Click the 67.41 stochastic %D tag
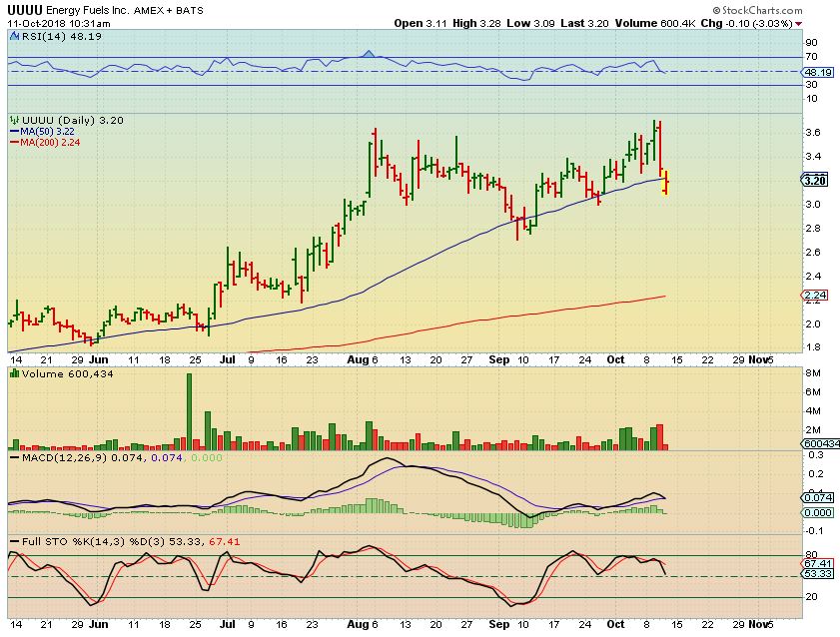 (x=818, y=564)
